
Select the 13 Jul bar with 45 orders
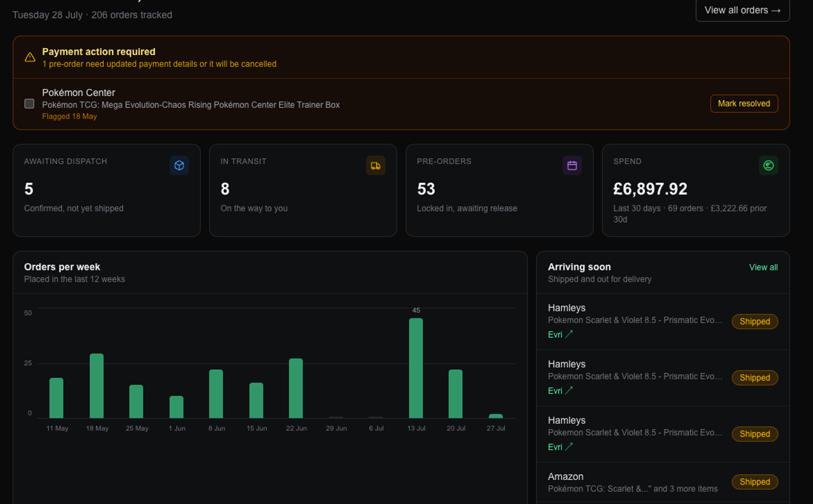[x=416, y=368]
